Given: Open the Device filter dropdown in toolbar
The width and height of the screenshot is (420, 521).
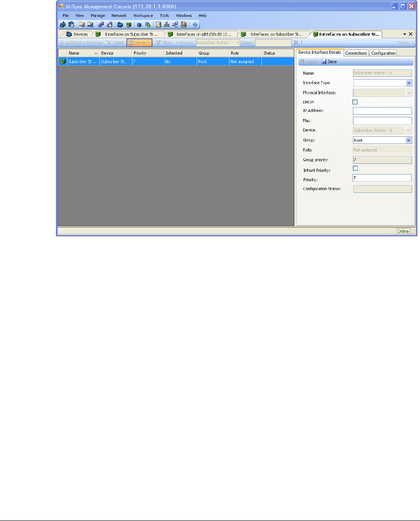Looking at the screenshot, I should [x=238, y=43].
